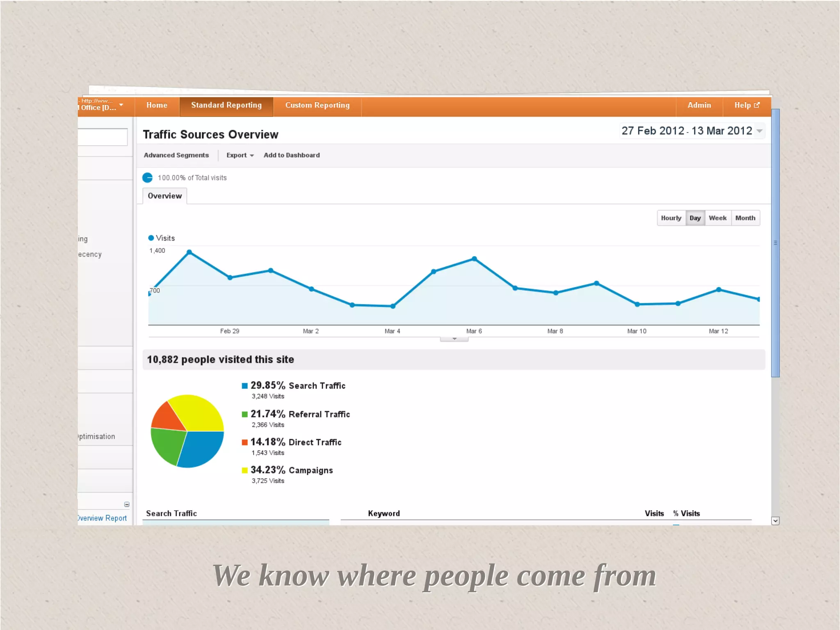Expand the account selector dropdown arrow
The image size is (840, 630).
[x=121, y=105]
